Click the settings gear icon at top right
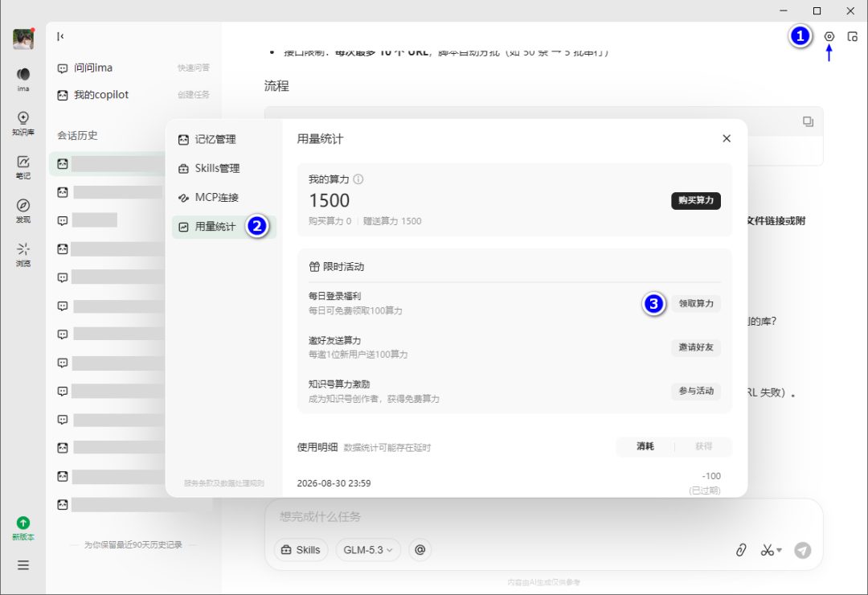 point(829,36)
